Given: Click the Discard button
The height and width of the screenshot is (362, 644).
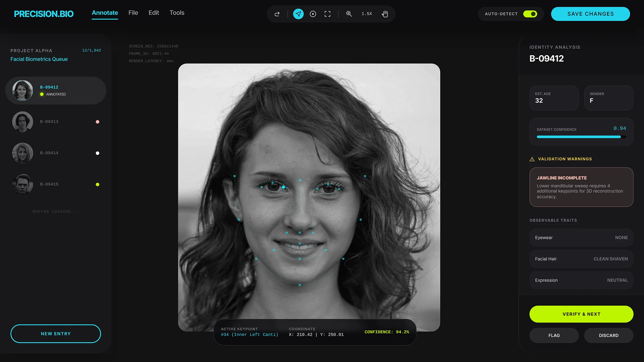Looking at the screenshot, I should pyautogui.click(x=608, y=336).
